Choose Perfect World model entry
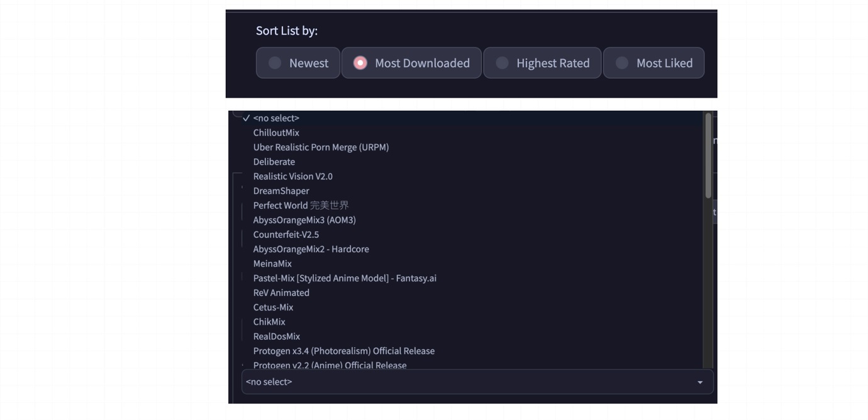Viewport: 868px width, 420px height. 301,205
